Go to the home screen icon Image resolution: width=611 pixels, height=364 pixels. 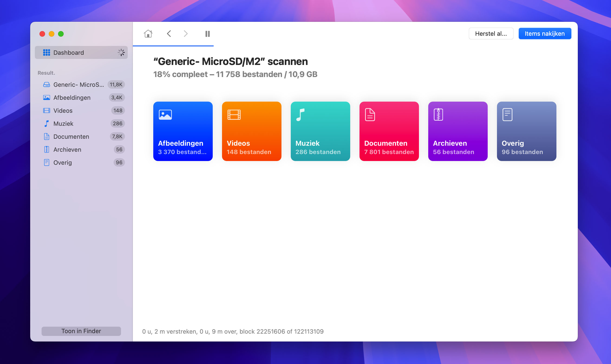148,34
